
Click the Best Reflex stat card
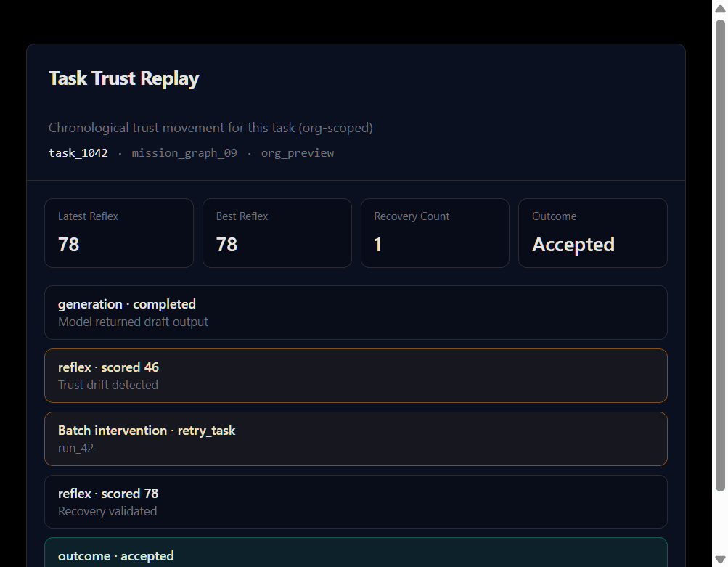point(277,232)
